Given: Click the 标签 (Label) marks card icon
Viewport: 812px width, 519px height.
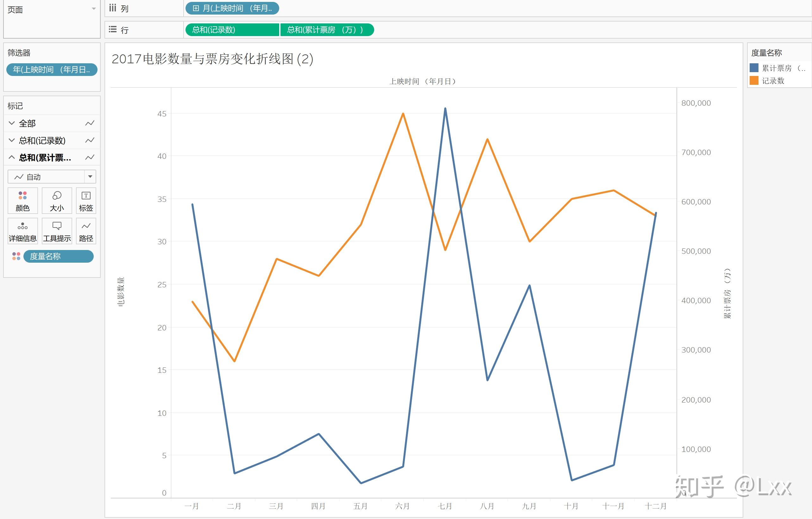Looking at the screenshot, I should click(86, 201).
